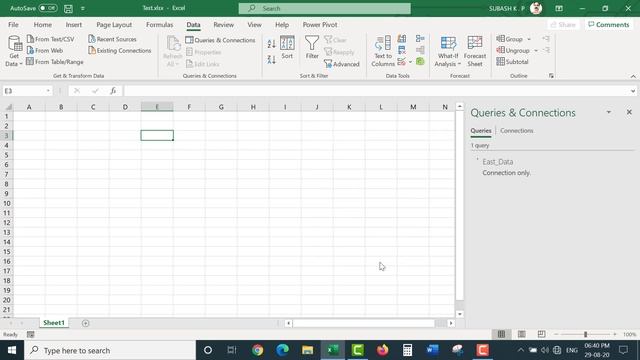Sort A to Z ascending

[271, 44]
